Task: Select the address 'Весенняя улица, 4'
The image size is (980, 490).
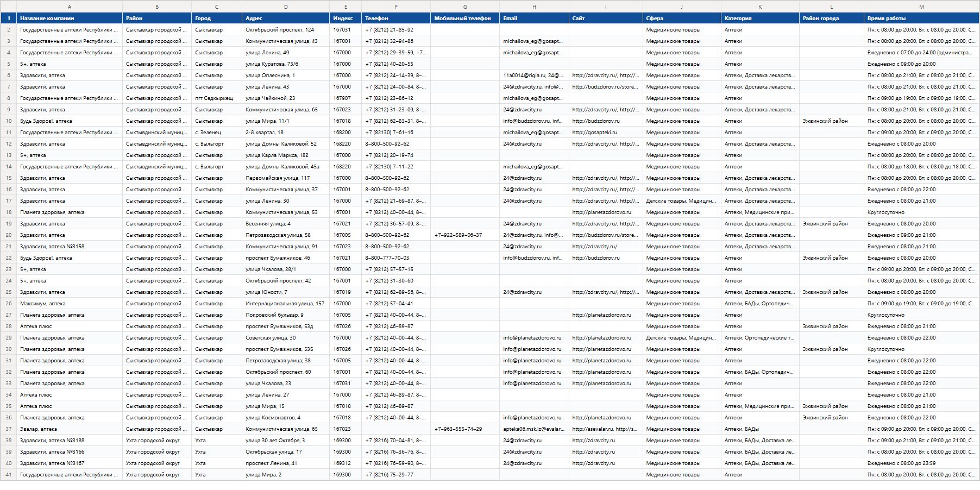Action: (x=286, y=224)
